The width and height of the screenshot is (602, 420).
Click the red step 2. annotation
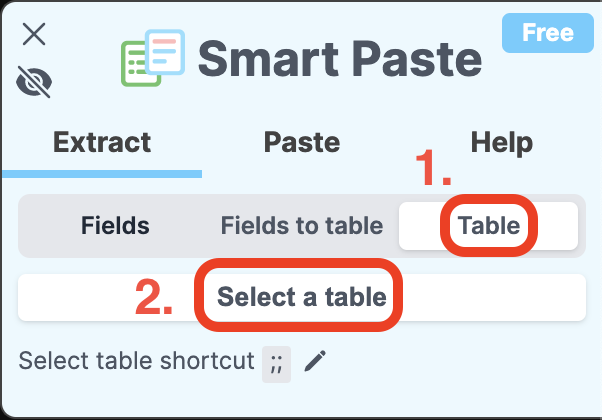click(x=154, y=297)
